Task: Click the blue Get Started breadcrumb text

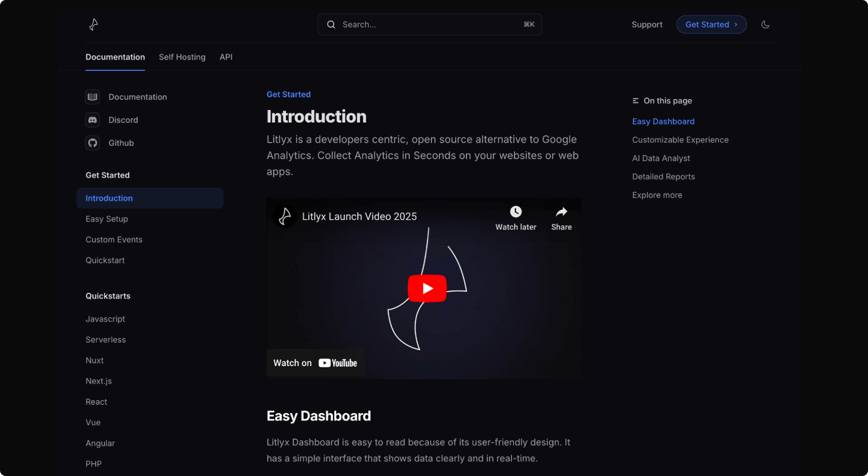Action: 288,94
